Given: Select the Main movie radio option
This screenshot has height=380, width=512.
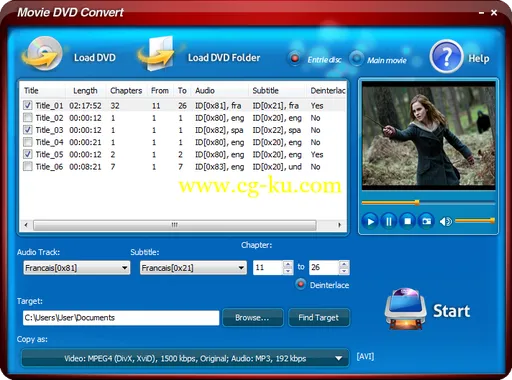Looking at the screenshot, I should coord(356,59).
